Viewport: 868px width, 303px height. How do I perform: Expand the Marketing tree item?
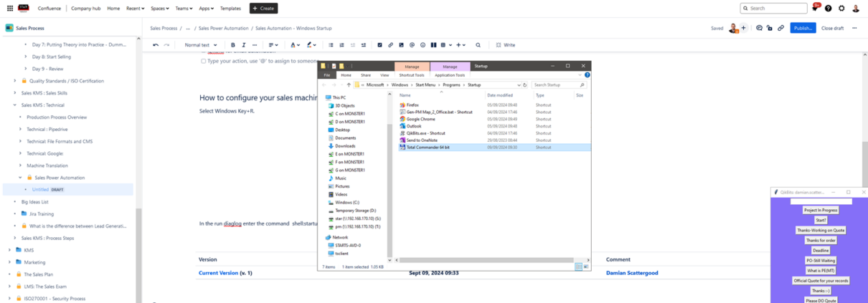[x=9, y=262]
